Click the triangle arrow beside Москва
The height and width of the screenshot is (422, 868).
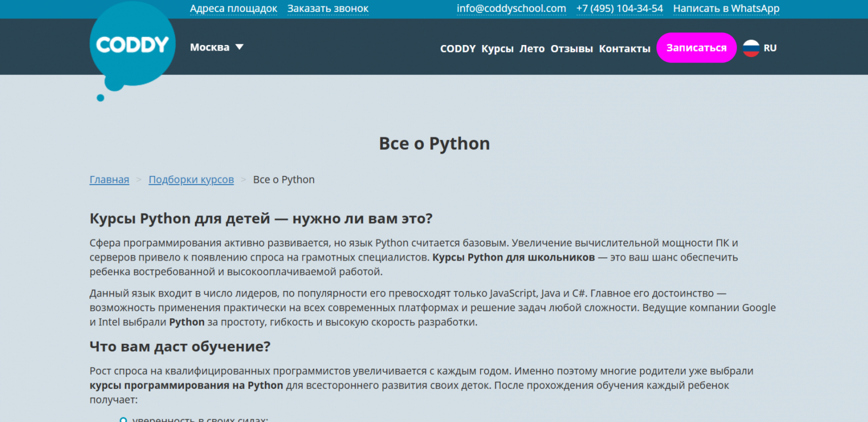click(239, 47)
